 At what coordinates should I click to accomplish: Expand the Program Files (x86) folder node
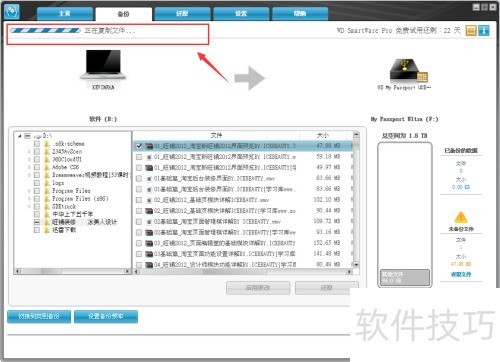point(29,199)
